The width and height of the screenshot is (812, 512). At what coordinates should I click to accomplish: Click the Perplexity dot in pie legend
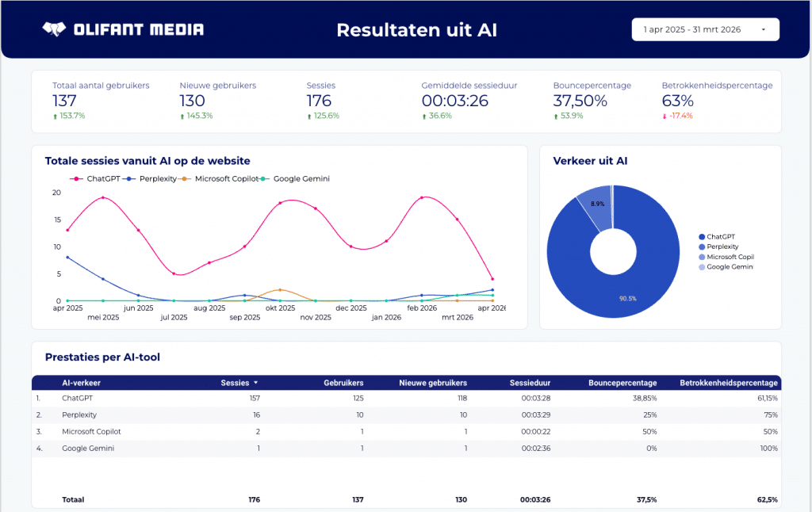pyautogui.click(x=702, y=247)
